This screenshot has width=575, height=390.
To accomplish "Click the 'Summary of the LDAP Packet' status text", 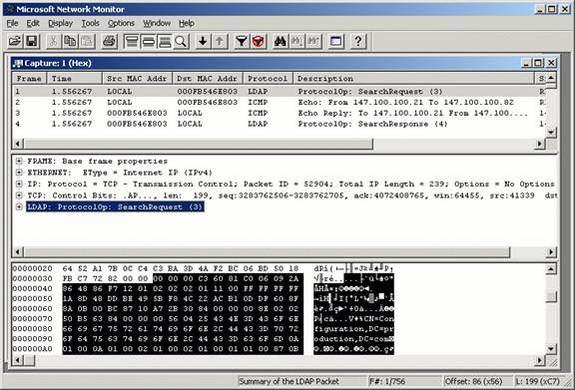I will (x=289, y=382).
